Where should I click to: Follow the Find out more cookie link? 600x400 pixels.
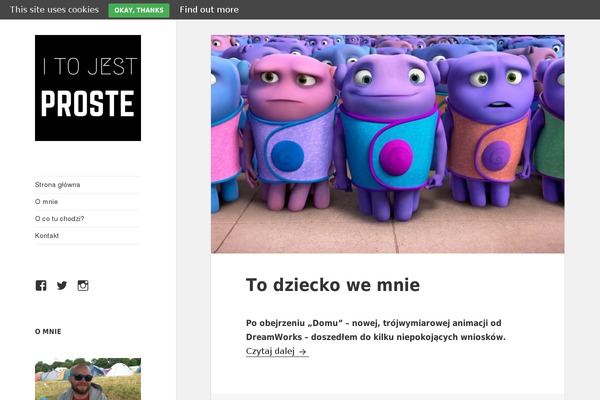[209, 10]
